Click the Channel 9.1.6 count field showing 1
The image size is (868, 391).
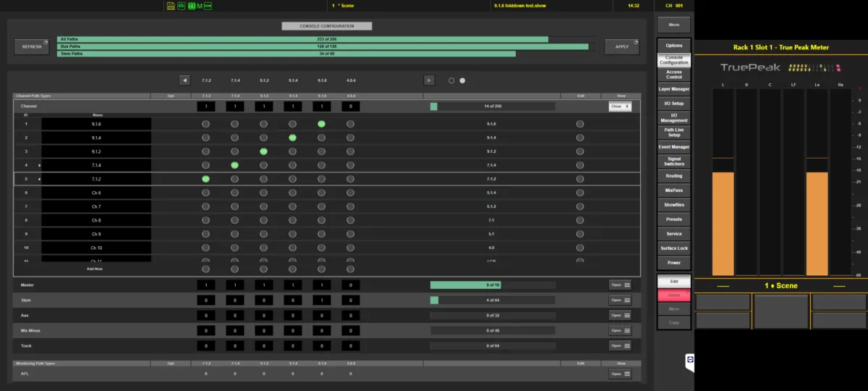tap(321, 106)
